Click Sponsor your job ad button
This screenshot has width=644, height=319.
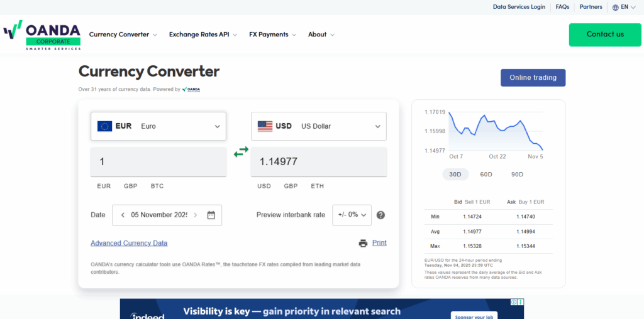pyautogui.click(x=474, y=316)
